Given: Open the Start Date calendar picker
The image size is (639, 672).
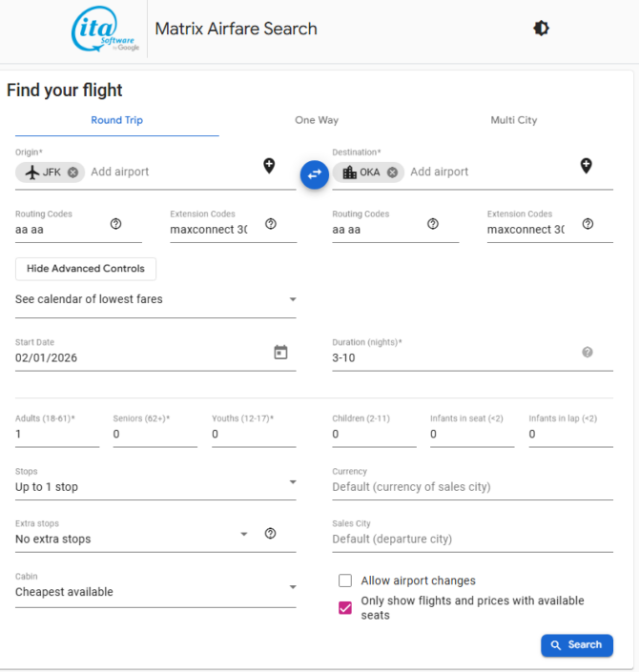Looking at the screenshot, I should tap(280, 353).
